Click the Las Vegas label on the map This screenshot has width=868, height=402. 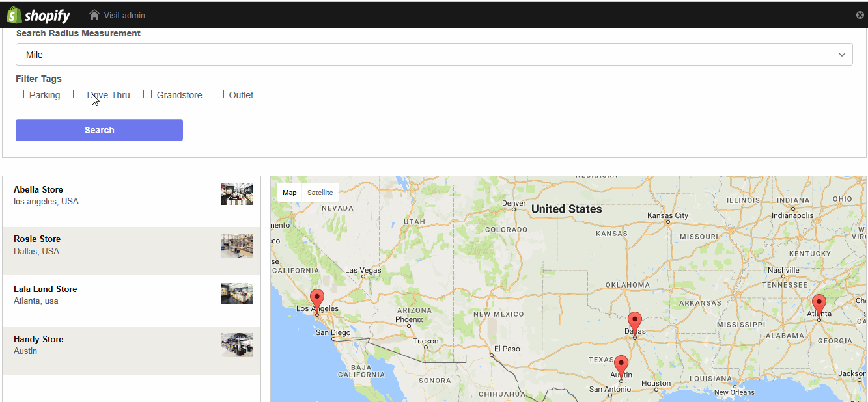(x=363, y=270)
